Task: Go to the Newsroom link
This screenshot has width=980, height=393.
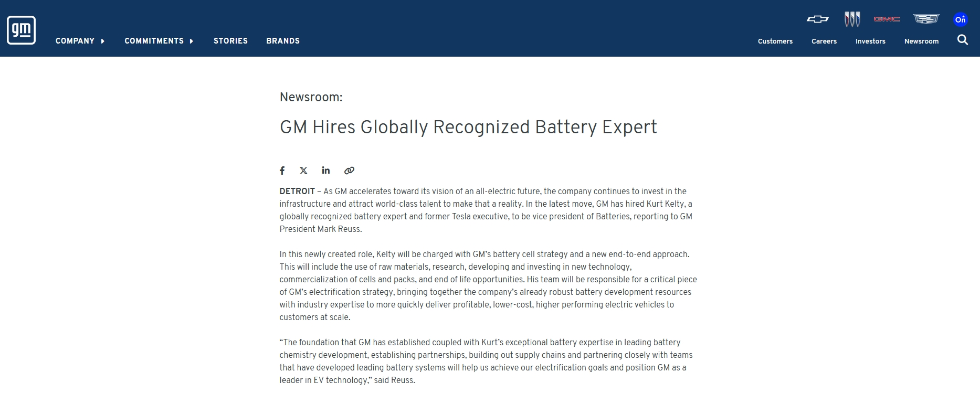Action: pyautogui.click(x=921, y=41)
